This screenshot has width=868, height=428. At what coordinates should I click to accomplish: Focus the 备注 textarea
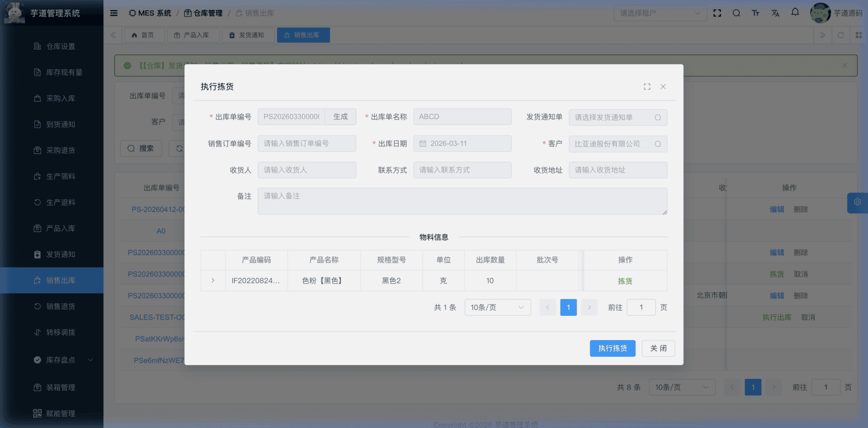[x=462, y=201]
